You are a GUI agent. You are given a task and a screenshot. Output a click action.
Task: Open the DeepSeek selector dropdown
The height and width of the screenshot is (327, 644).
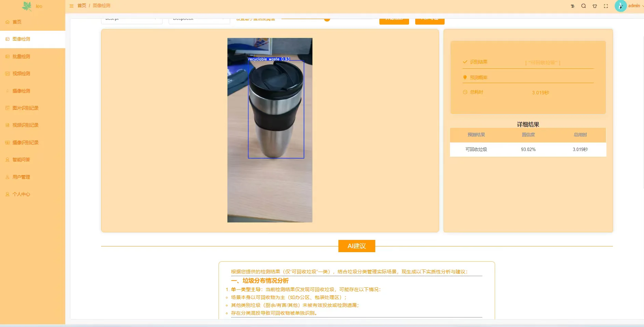pyautogui.click(x=199, y=19)
